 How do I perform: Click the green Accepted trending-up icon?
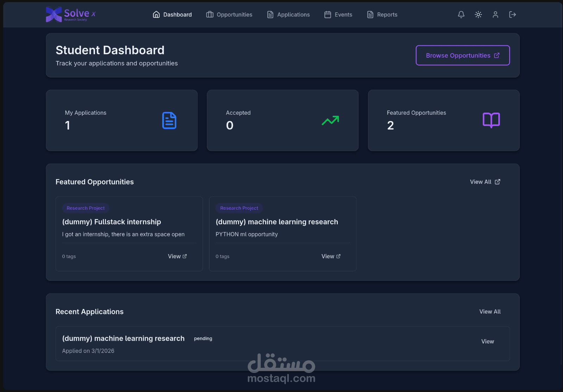coord(330,120)
